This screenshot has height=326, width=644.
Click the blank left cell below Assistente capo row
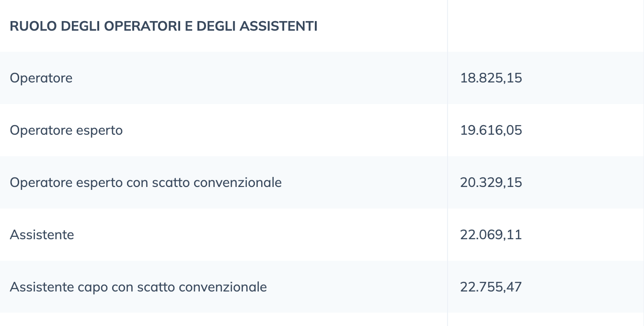pyautogui.click(x=224, y=320)
